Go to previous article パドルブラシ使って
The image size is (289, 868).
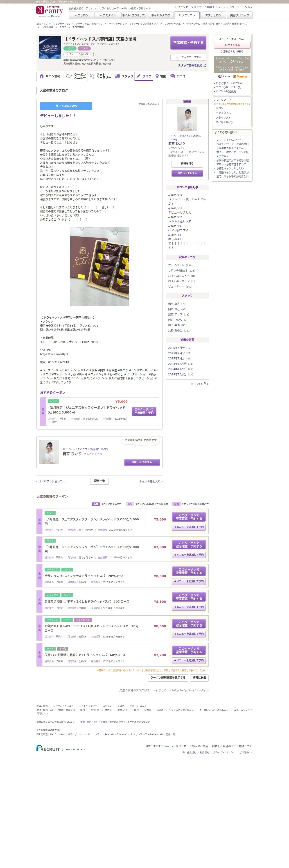(x=51, y=481)
